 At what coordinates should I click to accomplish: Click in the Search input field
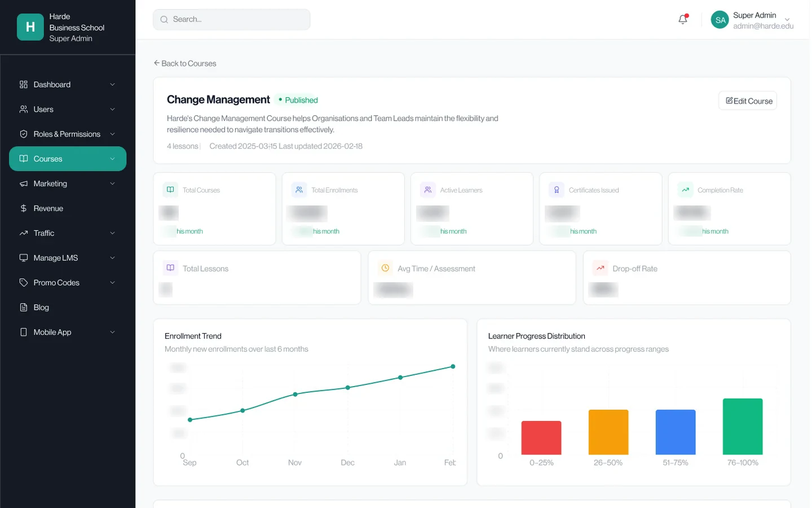tap(232, 19)
